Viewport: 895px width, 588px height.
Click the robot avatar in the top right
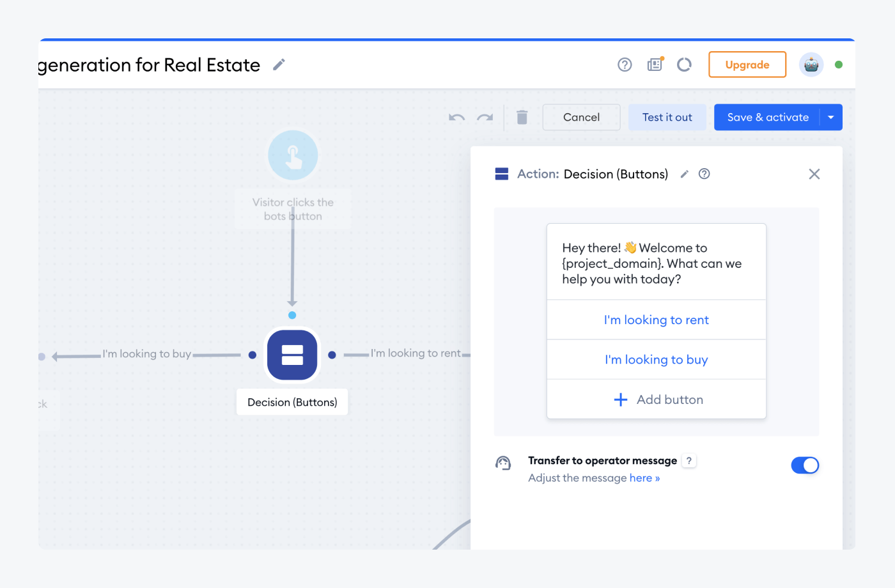coord(811,65)
